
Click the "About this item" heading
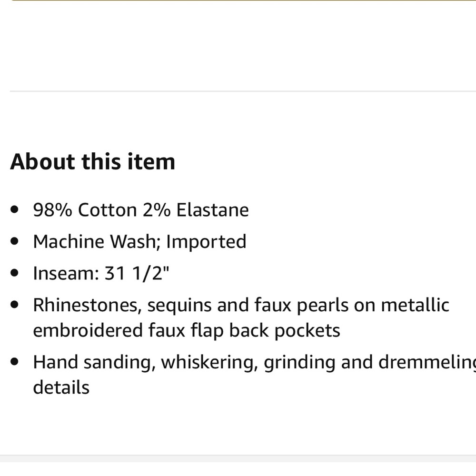93,161
